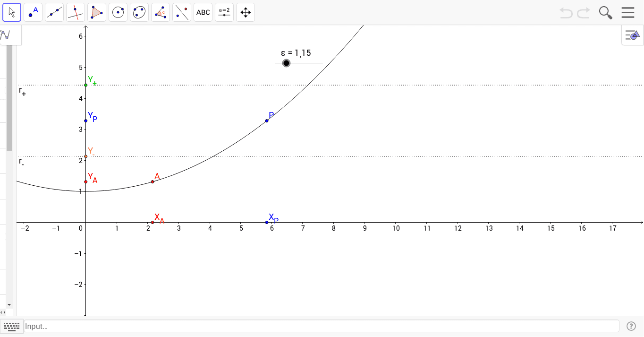Screen dimensions: 644x337
Task: Select the Line through two points tool
Action: [54, 12]
